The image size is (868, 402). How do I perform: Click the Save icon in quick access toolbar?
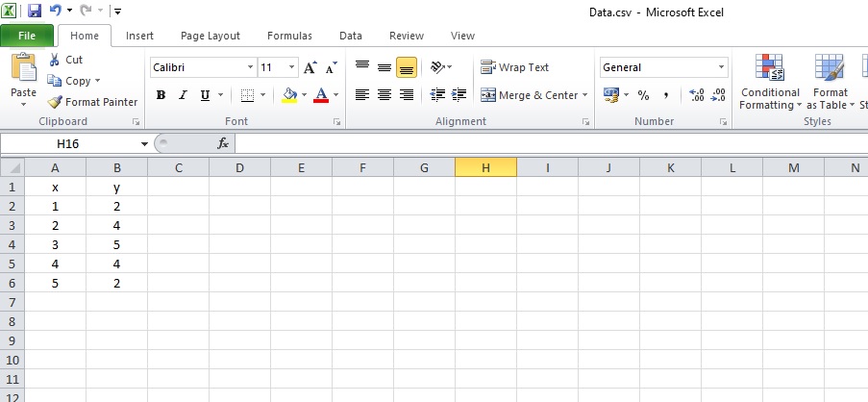35,11
